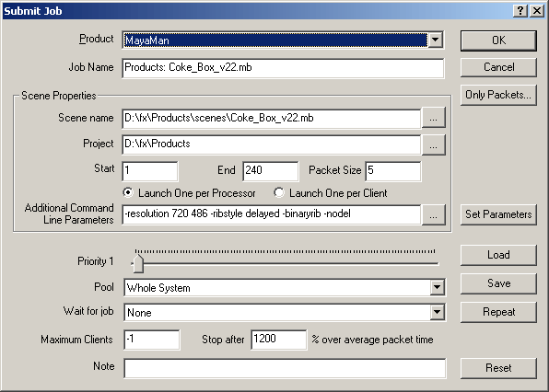Click the Packet Size input field

[x=392, y=171]
